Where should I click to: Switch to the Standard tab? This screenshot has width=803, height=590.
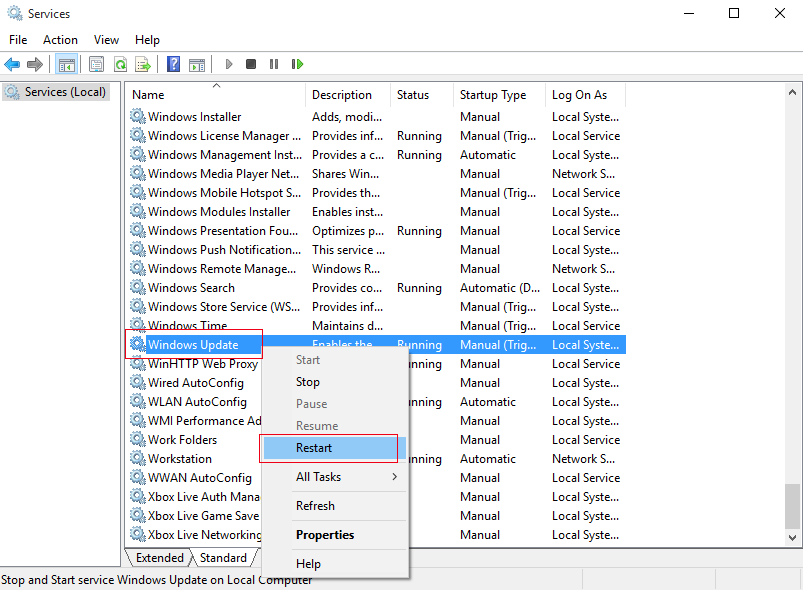223,558
